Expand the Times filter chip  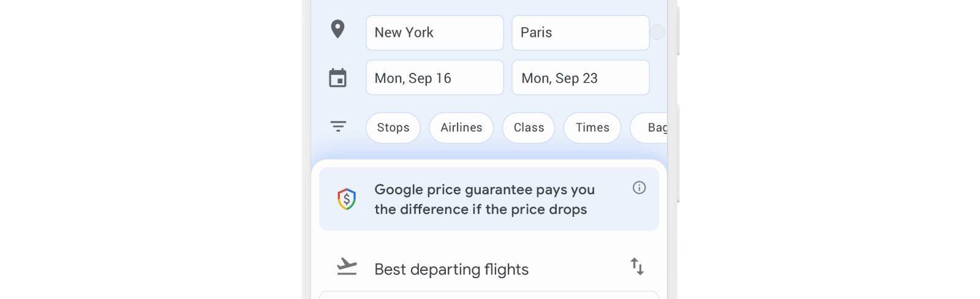pyautogui.click(x=592, y=127)
